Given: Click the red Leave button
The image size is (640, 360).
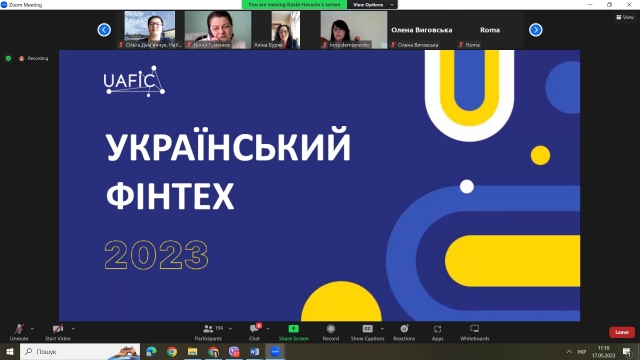Looking at the screenshot, I should 622,332.
